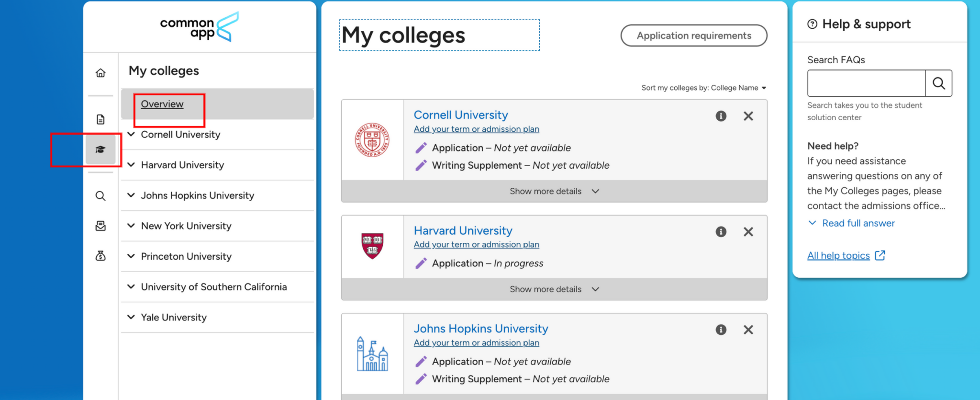Remove Johns Hopkins University from my colleges

tap(748, 330)
